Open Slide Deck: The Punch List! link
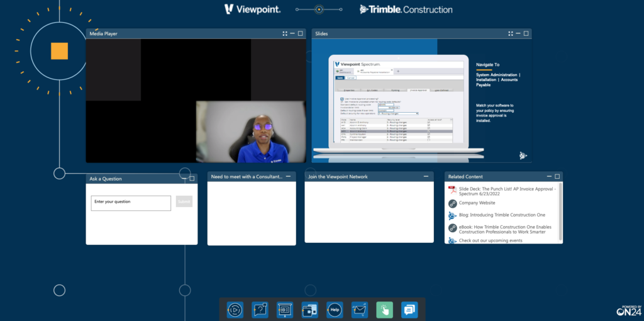The width and height of the screenshot is (644, 321). pos(508,191)
